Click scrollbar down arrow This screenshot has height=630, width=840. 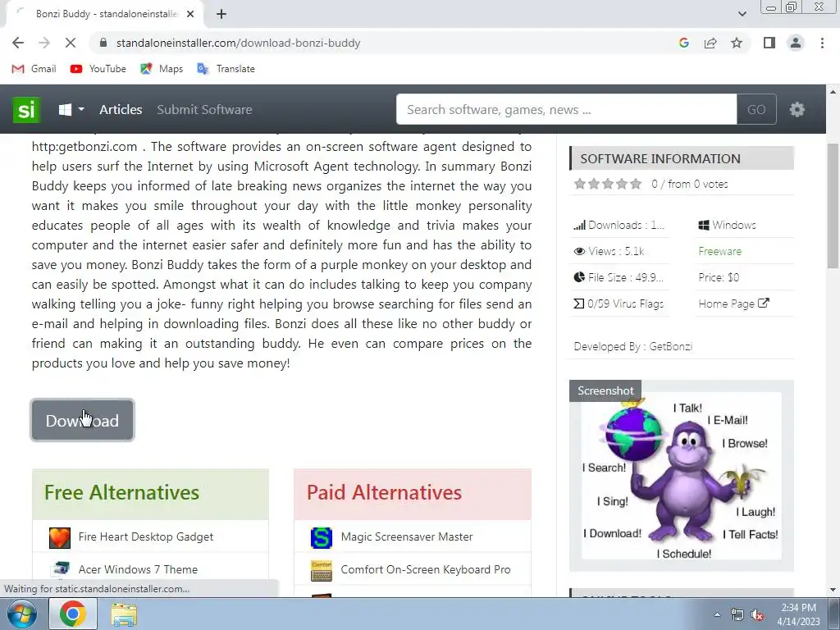click(833, 590)
